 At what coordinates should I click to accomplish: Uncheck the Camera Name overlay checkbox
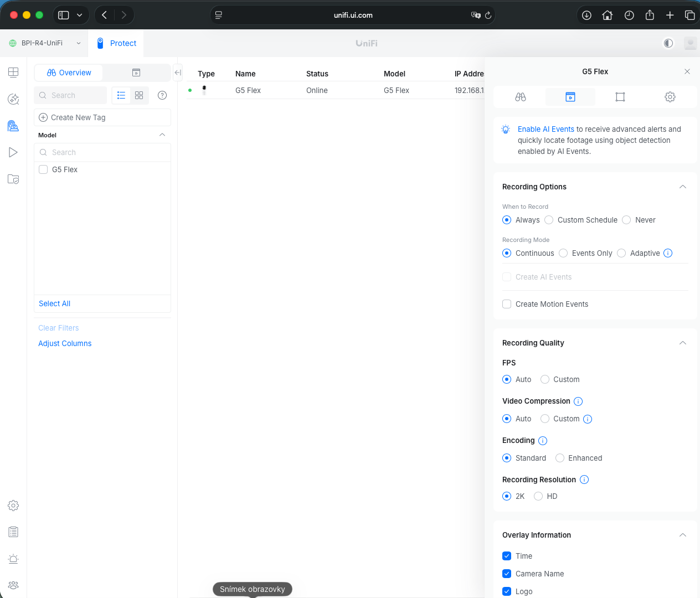point(507,574)
